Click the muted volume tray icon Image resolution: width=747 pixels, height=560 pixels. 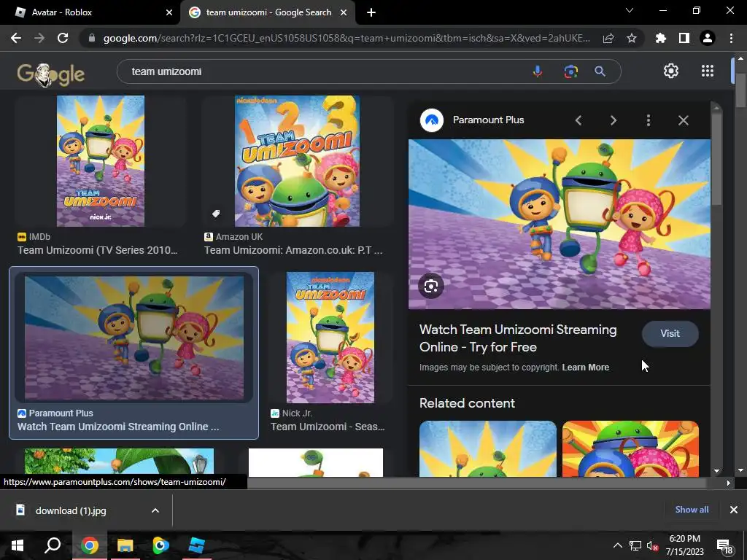click(652, 545)
